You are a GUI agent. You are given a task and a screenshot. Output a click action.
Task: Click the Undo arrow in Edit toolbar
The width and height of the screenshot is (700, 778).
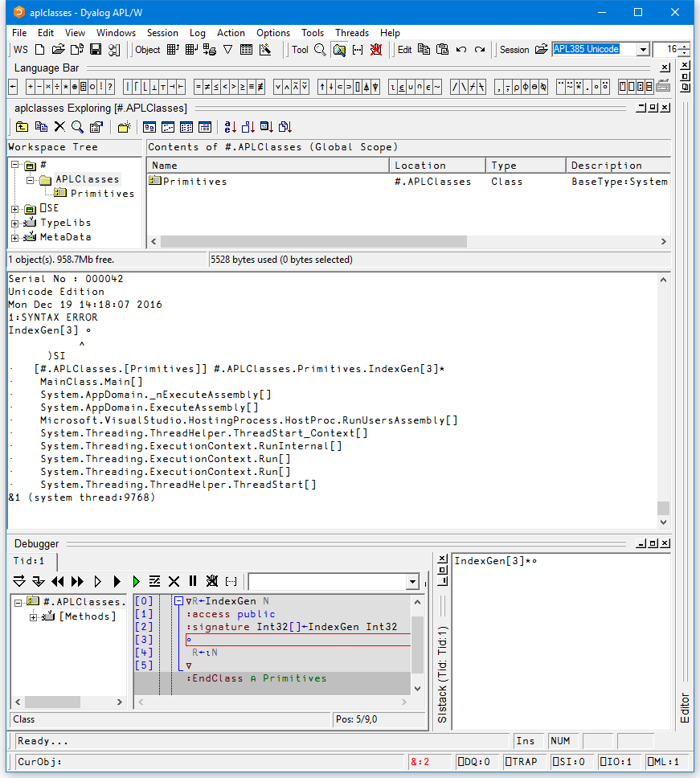pos(461,50)
